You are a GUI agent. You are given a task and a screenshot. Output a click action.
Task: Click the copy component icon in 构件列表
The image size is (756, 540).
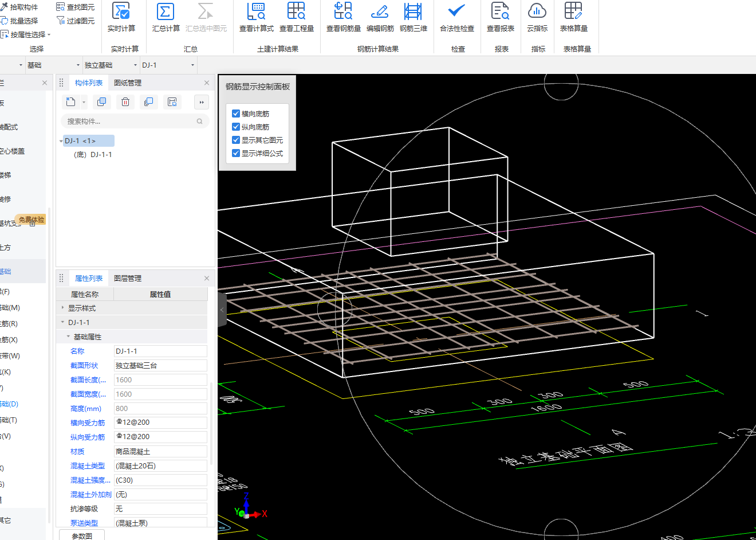click(101, 102)
